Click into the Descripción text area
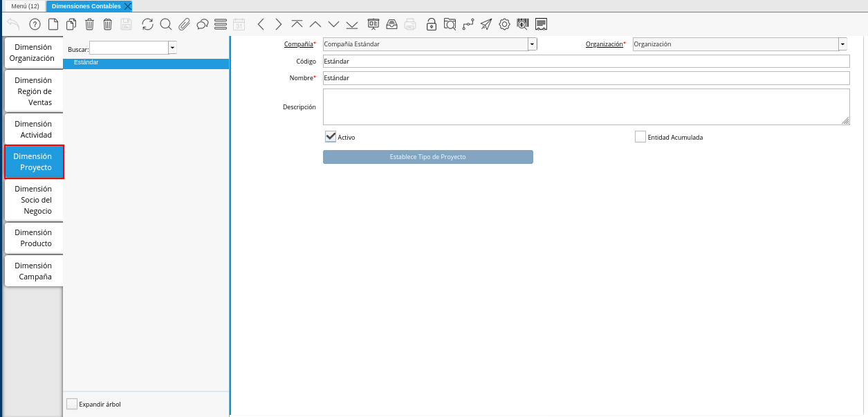The height and width of the screenshot is (417, 868). [585, 106]
